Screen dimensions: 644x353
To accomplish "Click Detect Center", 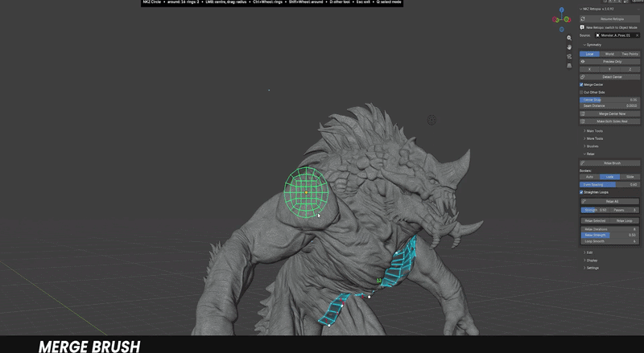I will tap(609, 76).
